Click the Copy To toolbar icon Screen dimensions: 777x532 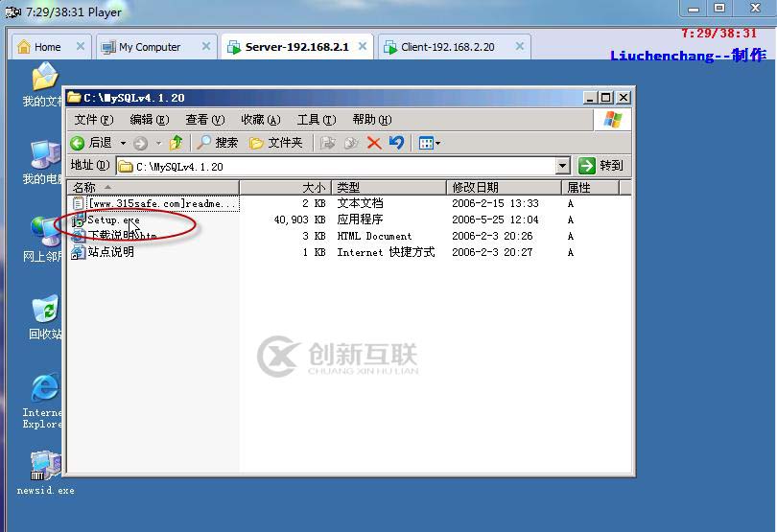click(x=351, y=143)
